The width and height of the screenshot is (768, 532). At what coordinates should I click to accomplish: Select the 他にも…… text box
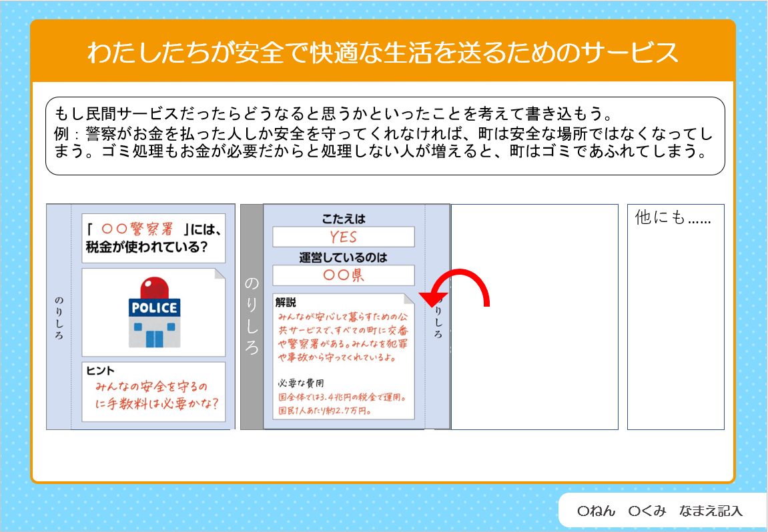pyautogui.click(x=675, y=317)
